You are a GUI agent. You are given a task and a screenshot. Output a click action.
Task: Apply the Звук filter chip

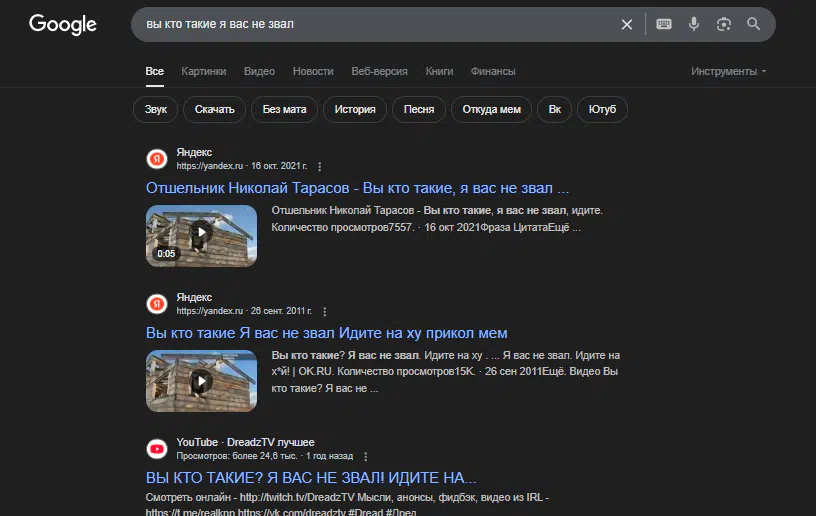[x=156, y=109]
